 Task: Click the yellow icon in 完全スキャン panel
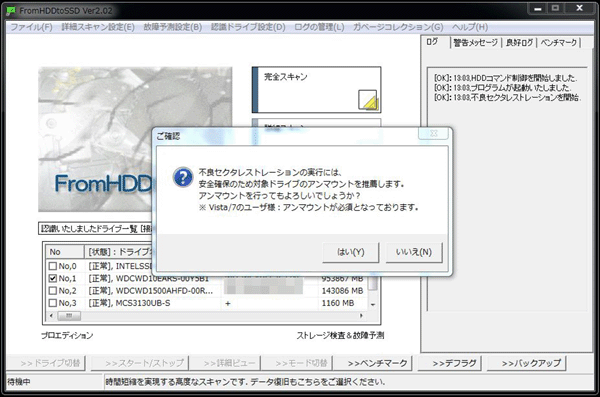pyautogui.click(x=368, y=100)
